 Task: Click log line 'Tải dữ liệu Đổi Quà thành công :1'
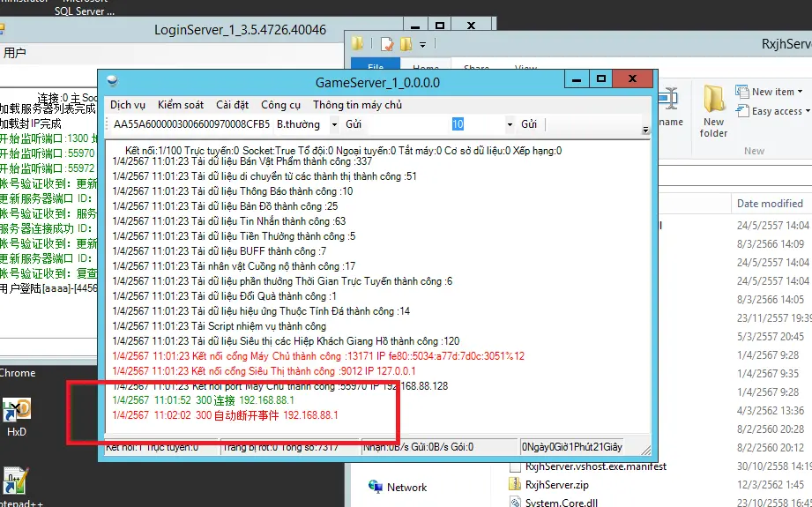tap(224, 296)
